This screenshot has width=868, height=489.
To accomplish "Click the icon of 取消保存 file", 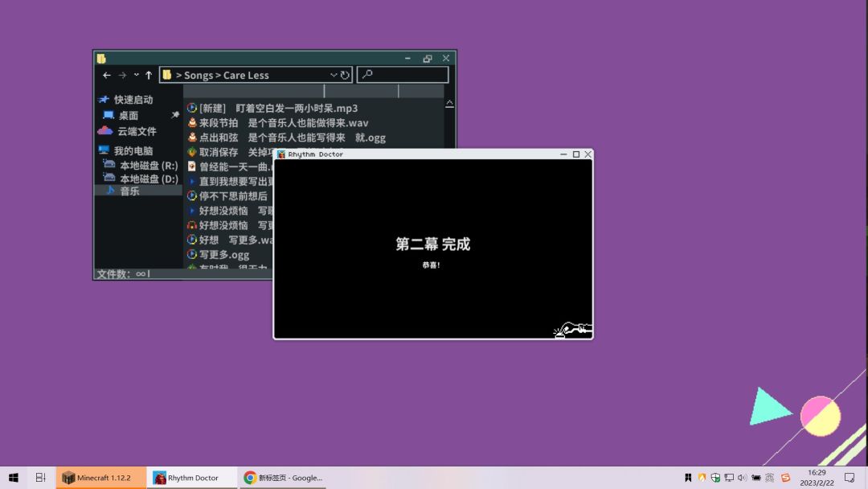I will [x=192, y=152].
